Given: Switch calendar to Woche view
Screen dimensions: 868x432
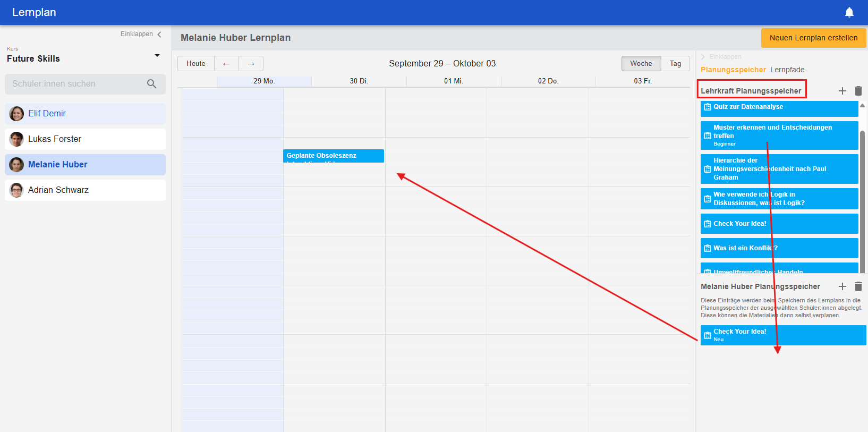Looking at the screenshot, I should click(x=641, y=64).
